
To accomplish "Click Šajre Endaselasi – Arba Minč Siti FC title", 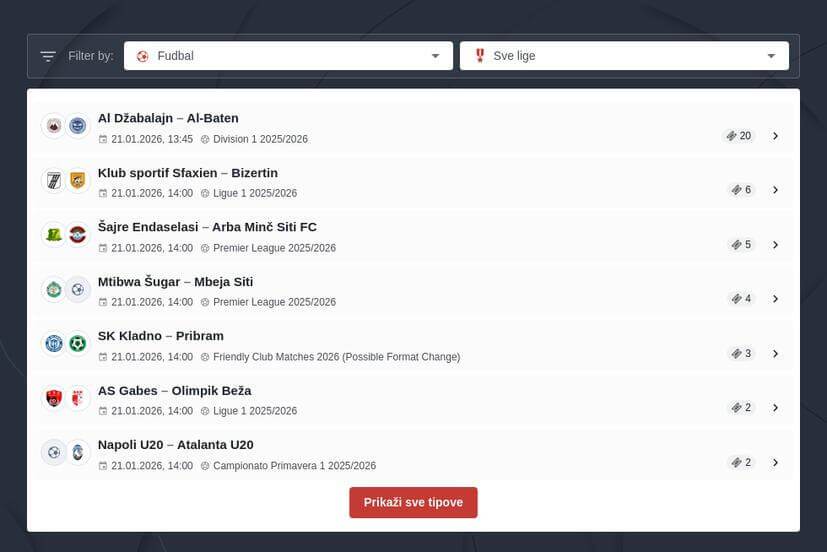I will pos(207,227).
